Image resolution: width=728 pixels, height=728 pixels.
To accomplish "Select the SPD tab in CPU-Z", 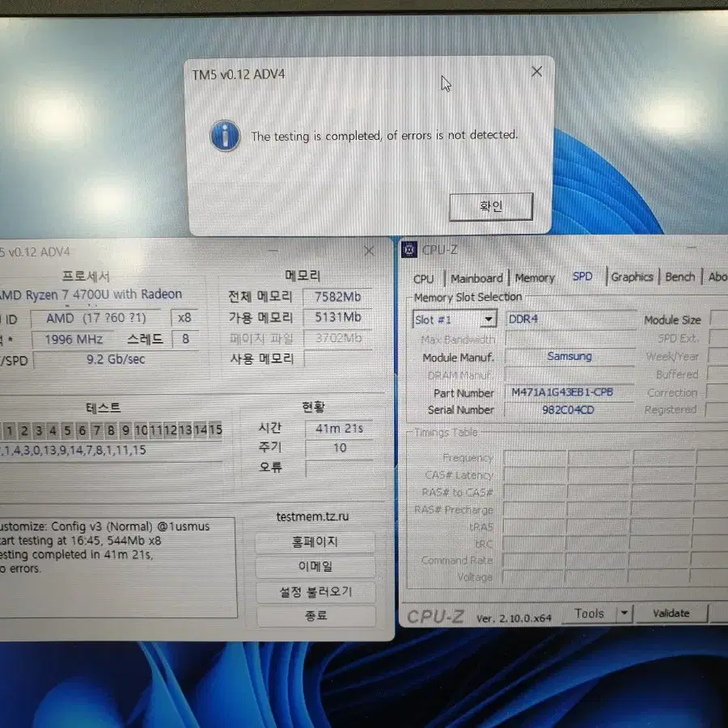I will [x=582, y=277].
